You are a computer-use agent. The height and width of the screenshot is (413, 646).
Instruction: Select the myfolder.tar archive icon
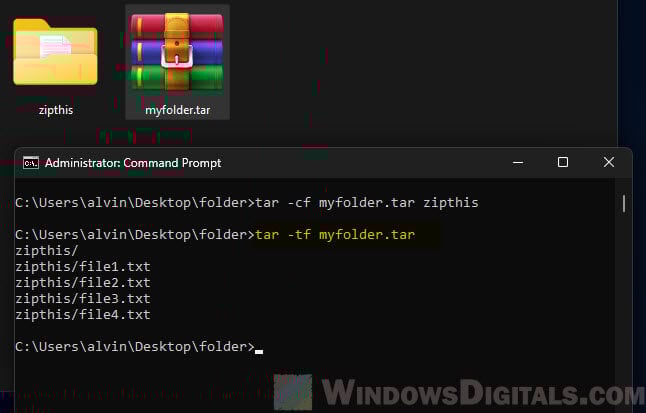(x=177, y=52)
